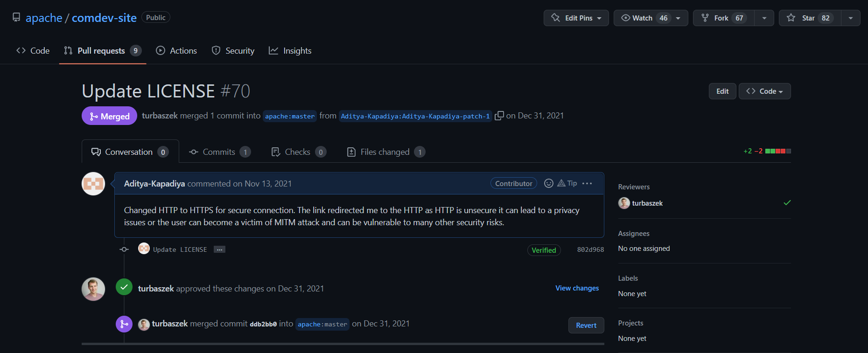Click the purple merge icon in timeline
This screenshot has height=353, width=868.
point(124,324)
